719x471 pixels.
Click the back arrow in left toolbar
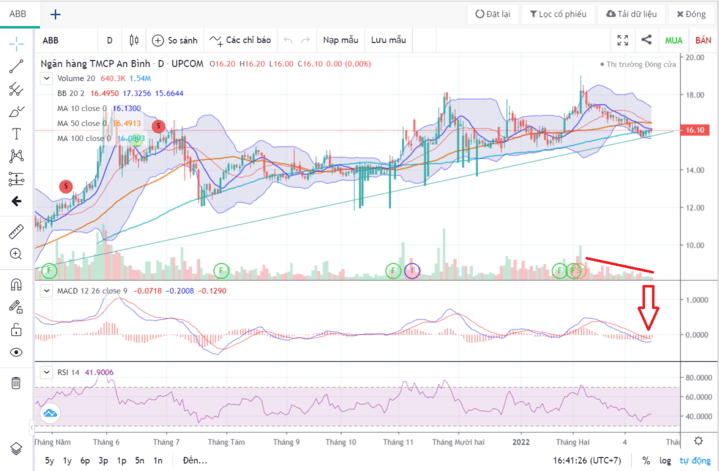coord(16,201)
